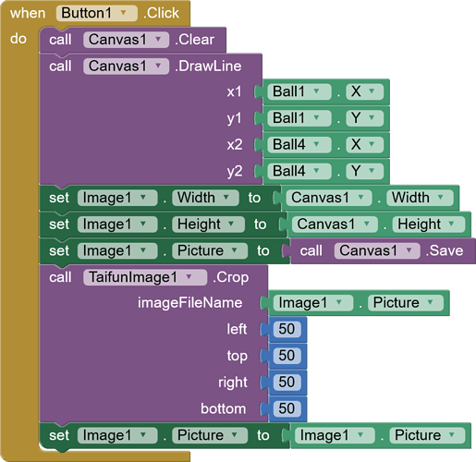Screen dimensions: 476x462
Task: Change the X property dropdown for x1
Action: coord(364,91)
